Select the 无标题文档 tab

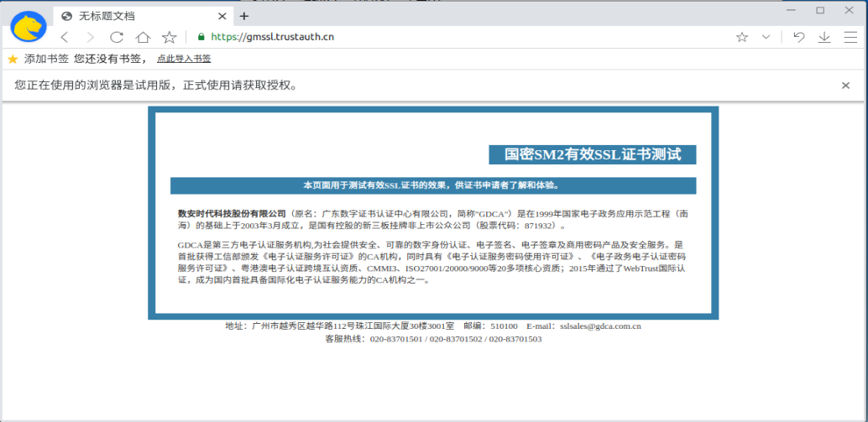pyautogui.click(x=142, y=16)
